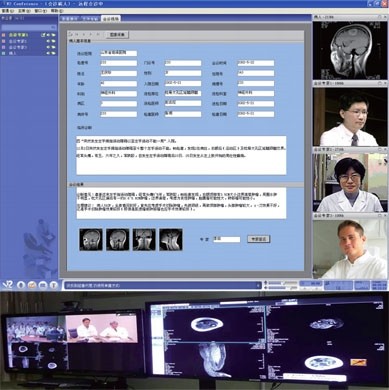
Task: Toggle the camera for 会诊专家3 participant
Action: [53, 47]
